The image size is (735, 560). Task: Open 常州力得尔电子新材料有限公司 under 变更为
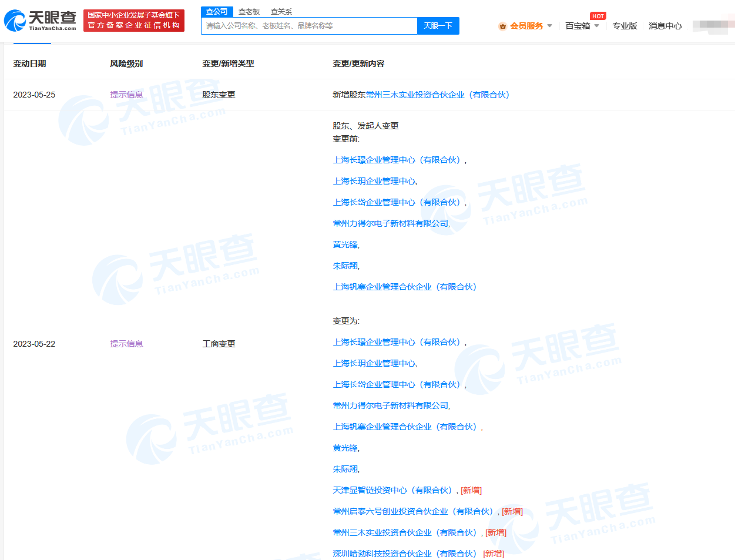390,405
